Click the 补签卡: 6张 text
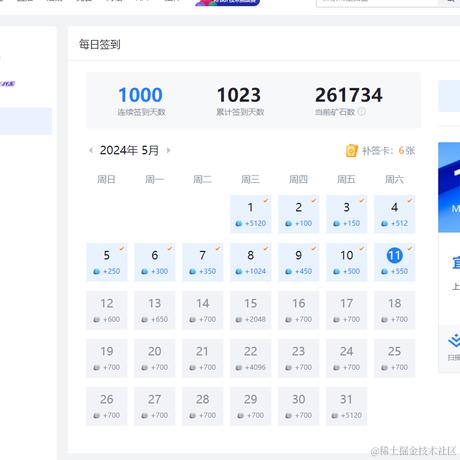This screenshot has width=460, height=460. coord(389,151)
